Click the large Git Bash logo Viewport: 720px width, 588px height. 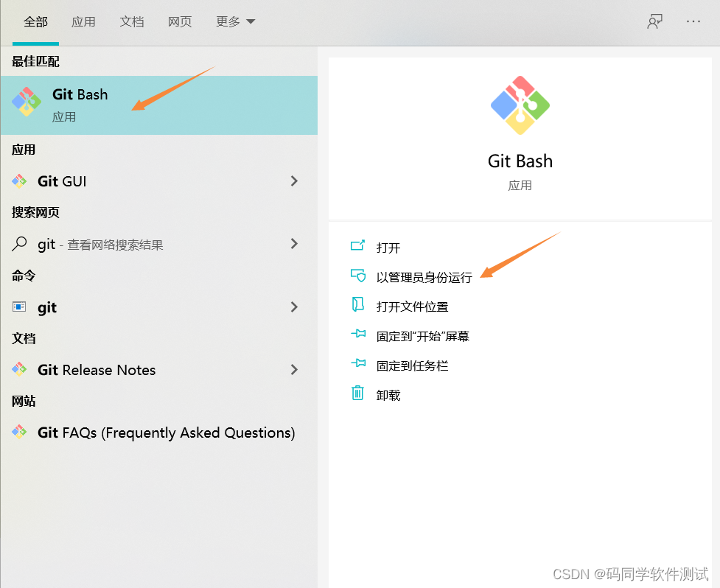(x=520, y=105)
